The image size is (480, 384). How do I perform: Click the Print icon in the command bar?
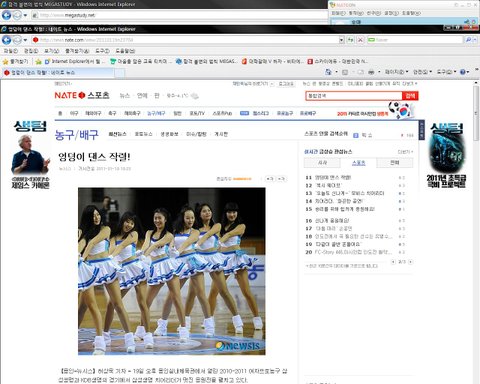(371, 72)
